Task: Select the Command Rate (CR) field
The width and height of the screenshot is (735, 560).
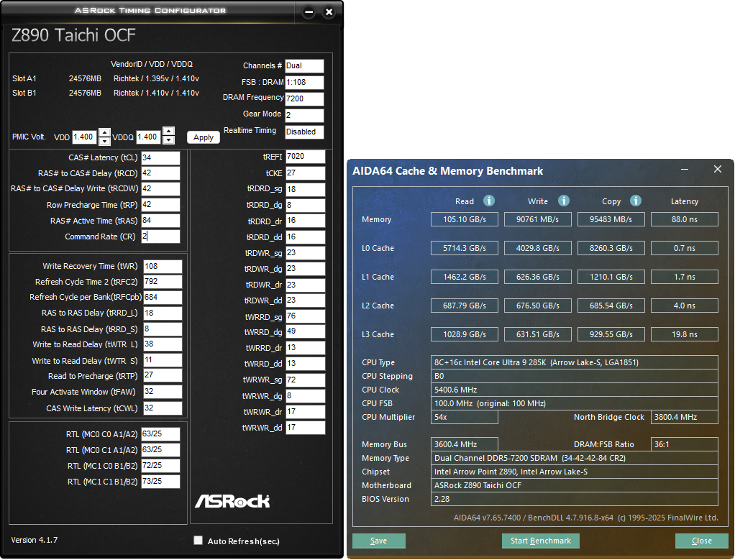Action: 160,237
